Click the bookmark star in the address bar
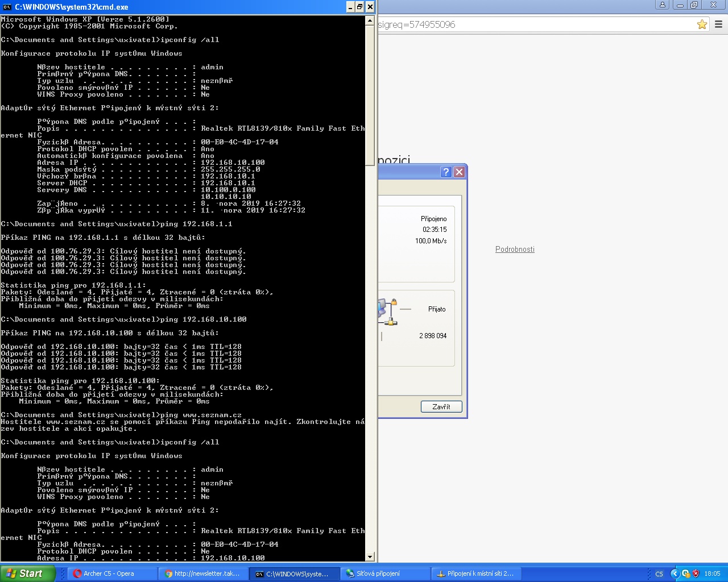This screenshot has width=728, height=582. 702,24
